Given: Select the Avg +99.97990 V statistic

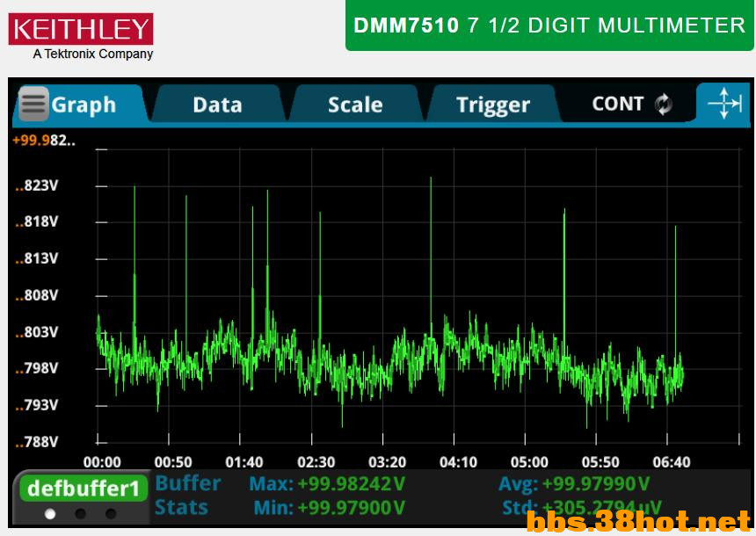Looking at the screenshot, I should 574,484.
